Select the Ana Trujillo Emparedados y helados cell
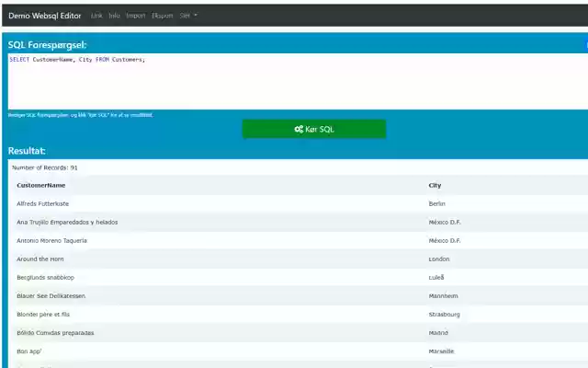588x368 pixels. [67, 223]
